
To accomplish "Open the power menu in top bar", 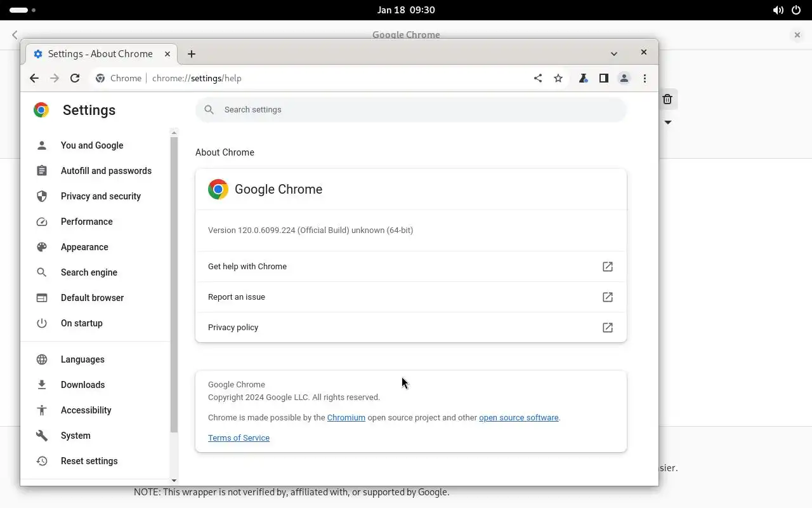I will coord(797,10).
